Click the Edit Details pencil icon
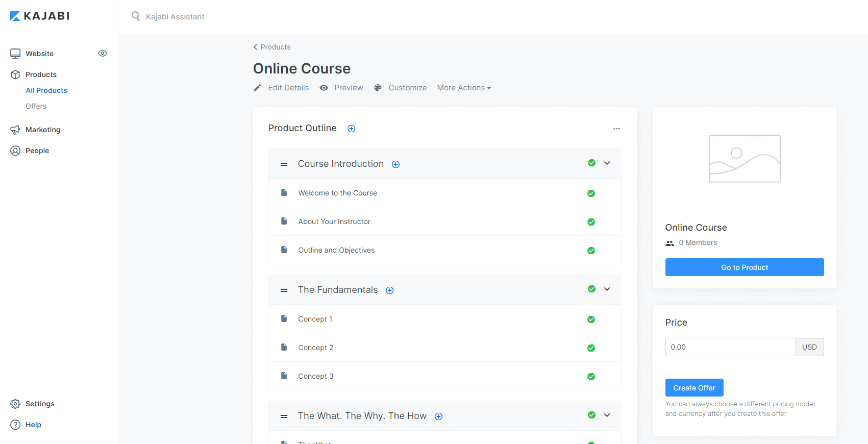The width and height of the screenshot is (868, 444). (x=258, y=88)
